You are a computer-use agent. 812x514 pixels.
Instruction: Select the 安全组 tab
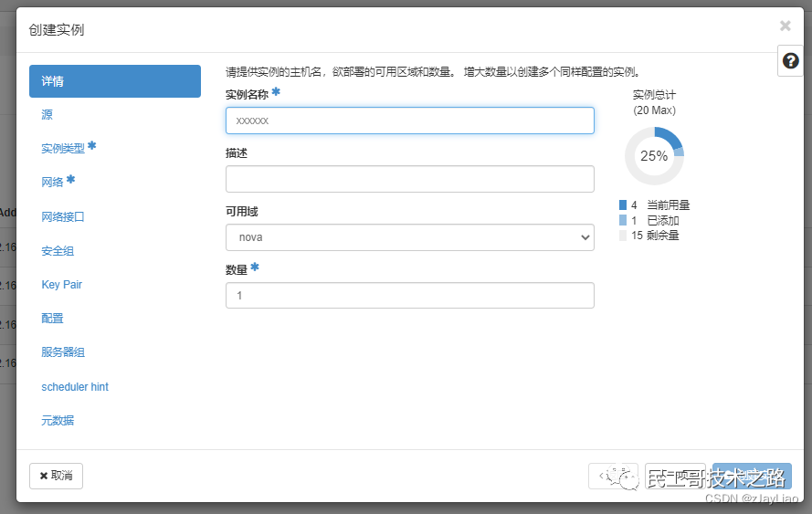(x=58, y=250)
